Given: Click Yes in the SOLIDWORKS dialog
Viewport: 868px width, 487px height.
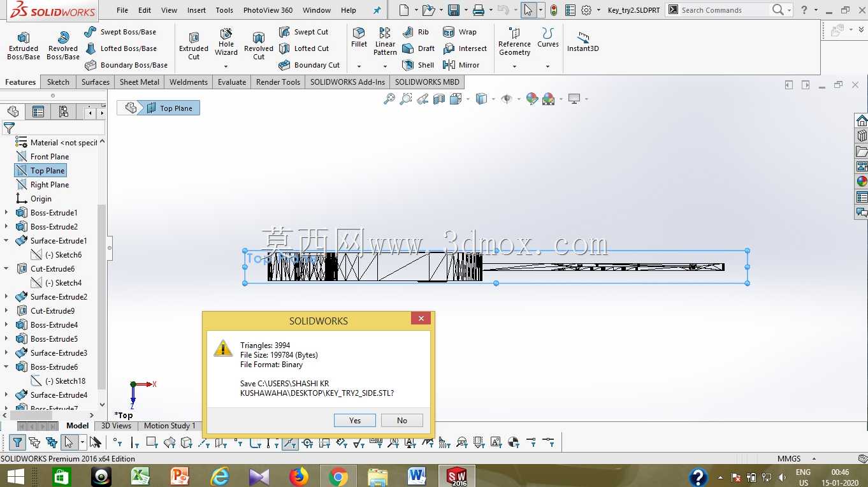Looking at the screenshot, I should pos(355,421).
